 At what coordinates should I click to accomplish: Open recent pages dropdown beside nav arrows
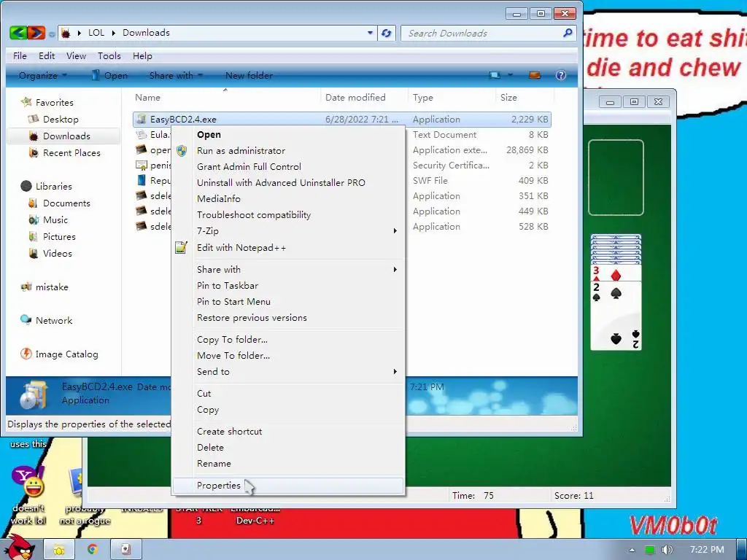[x=52, y=34]
